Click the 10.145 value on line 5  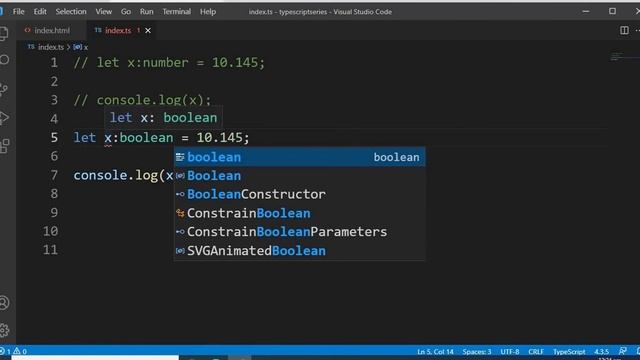(220, 138)
